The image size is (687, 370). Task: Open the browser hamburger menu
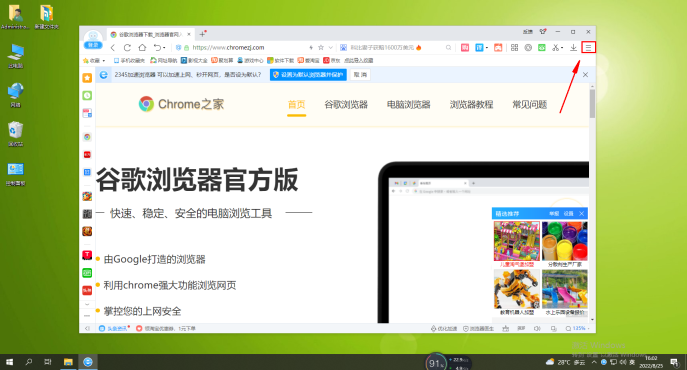coord(588,47)
